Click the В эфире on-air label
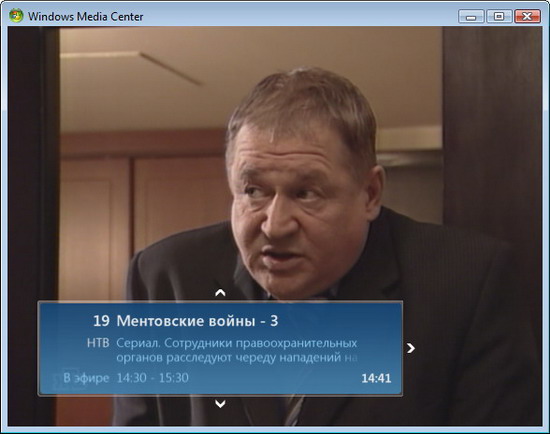Viewport: 550px width, 434px height. pos(86,378)
